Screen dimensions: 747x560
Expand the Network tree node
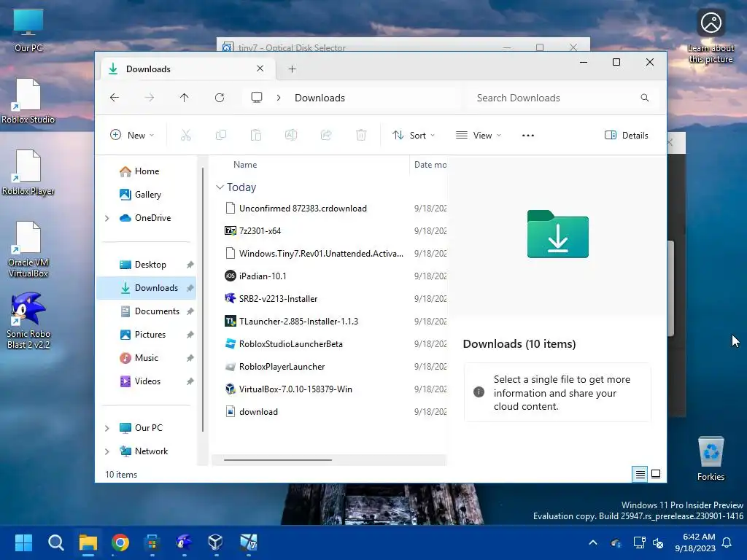click(x=107, y=451)
